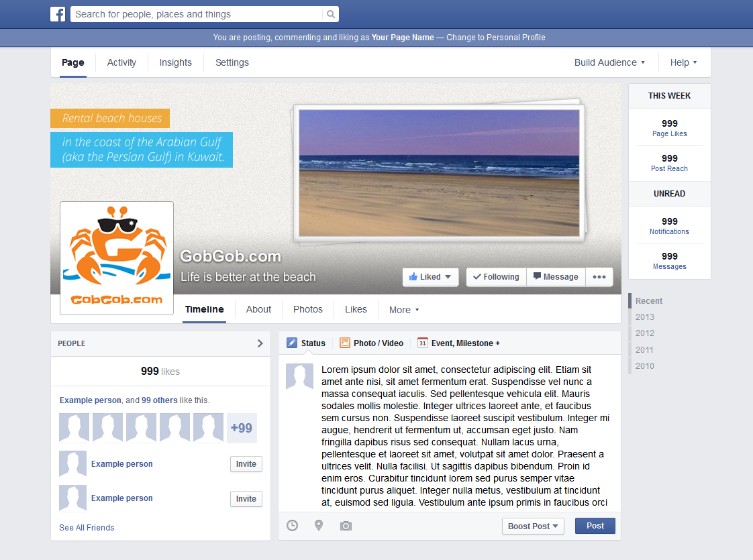753x560 pixels.
Task: Invite the first Example person
Action: tap(246, 464)
